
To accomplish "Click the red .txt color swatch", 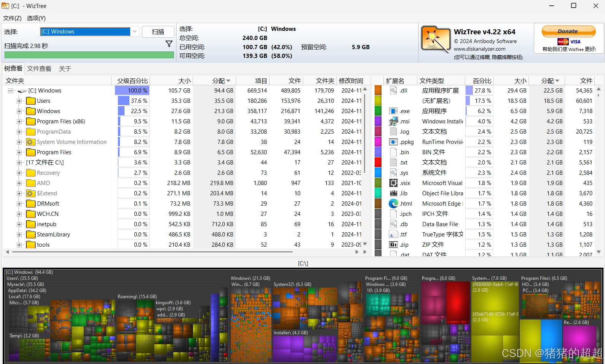I will (x=378, y=163).
